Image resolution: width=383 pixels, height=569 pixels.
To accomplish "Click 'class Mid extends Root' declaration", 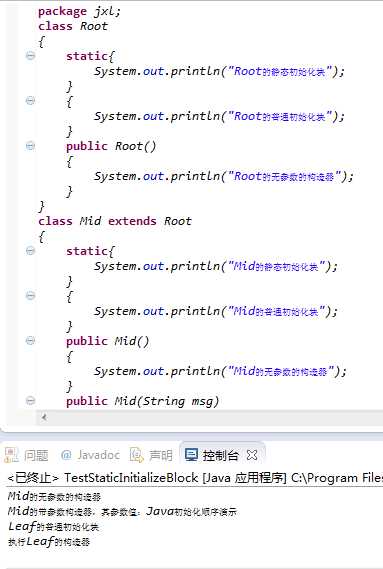I will click(x=115, y=221).
